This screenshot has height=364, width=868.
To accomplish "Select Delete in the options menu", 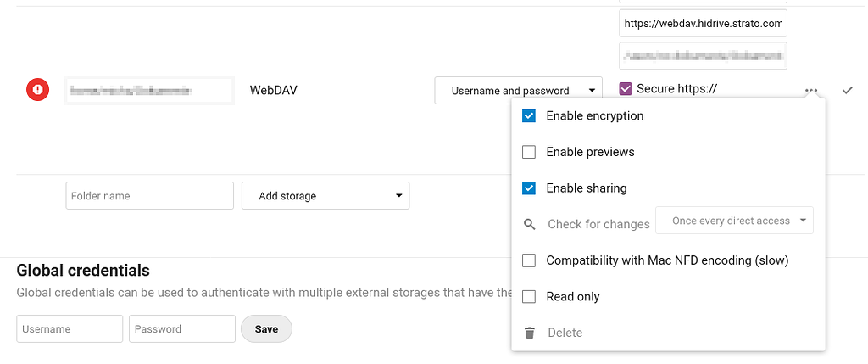I will (565, 333).
